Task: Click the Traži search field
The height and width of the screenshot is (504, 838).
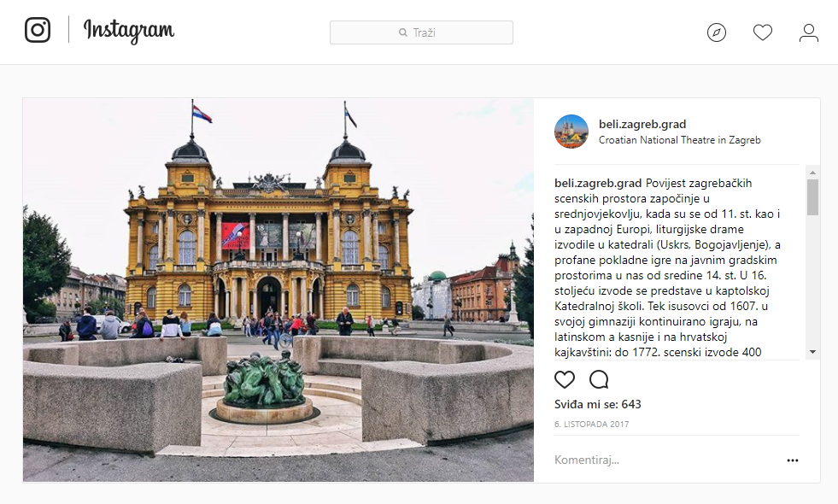Action: coord(421,32)
